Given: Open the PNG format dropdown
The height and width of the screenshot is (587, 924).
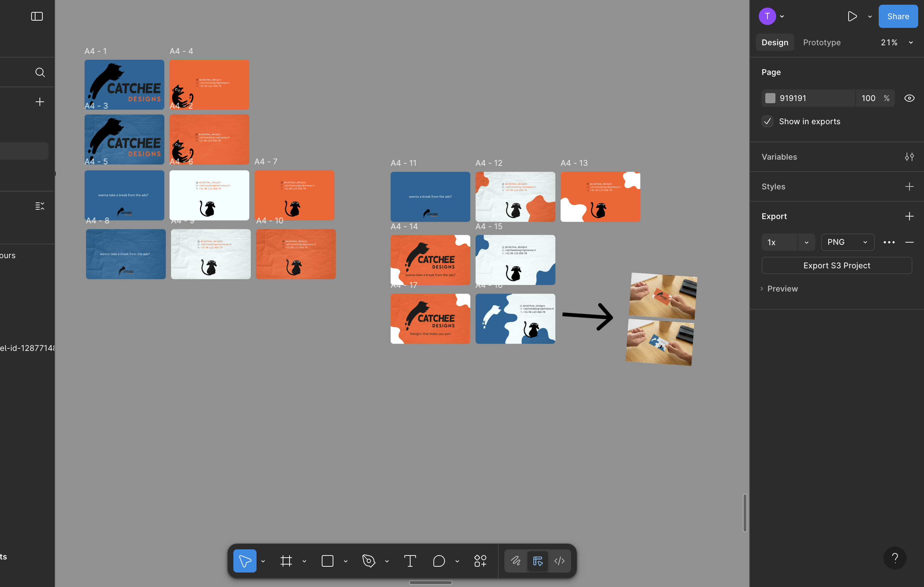Looking at the screenshot, I should pos(847,242).
